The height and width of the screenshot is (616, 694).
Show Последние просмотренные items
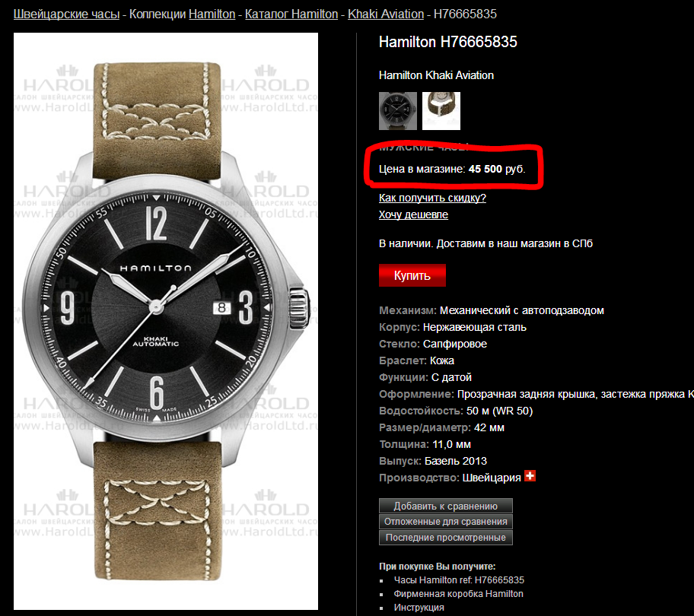446,538
